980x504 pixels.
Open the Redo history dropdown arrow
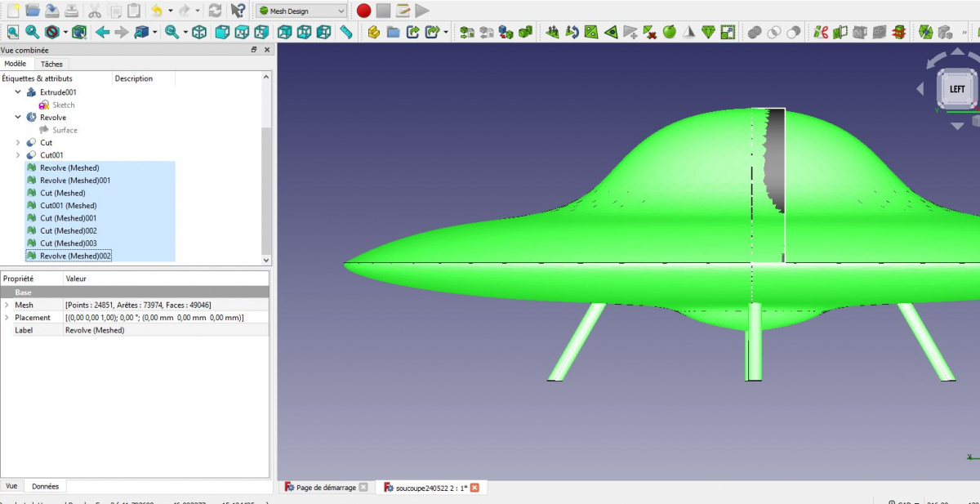point(198,11)
